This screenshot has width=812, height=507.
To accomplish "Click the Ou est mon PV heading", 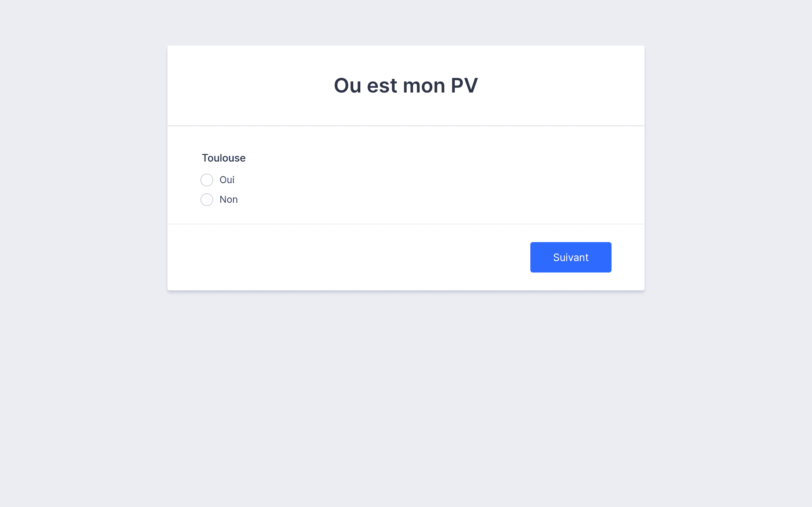I will coord(406,86).
